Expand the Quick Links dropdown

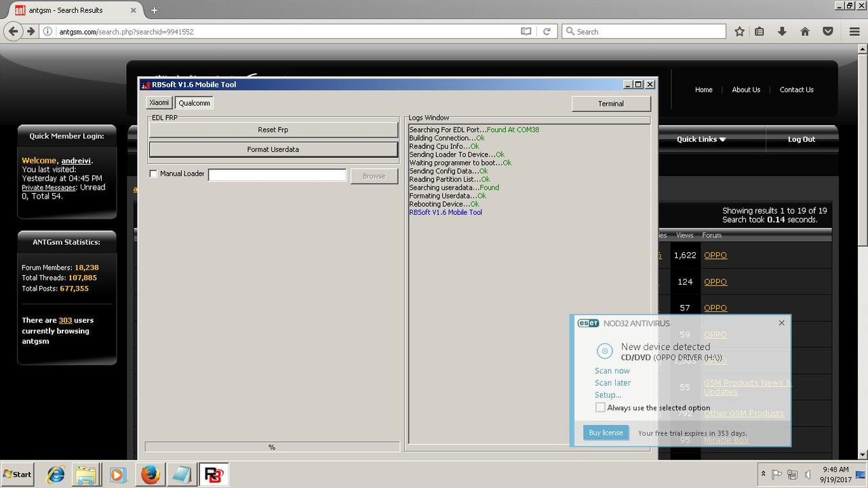coord(701,139)
